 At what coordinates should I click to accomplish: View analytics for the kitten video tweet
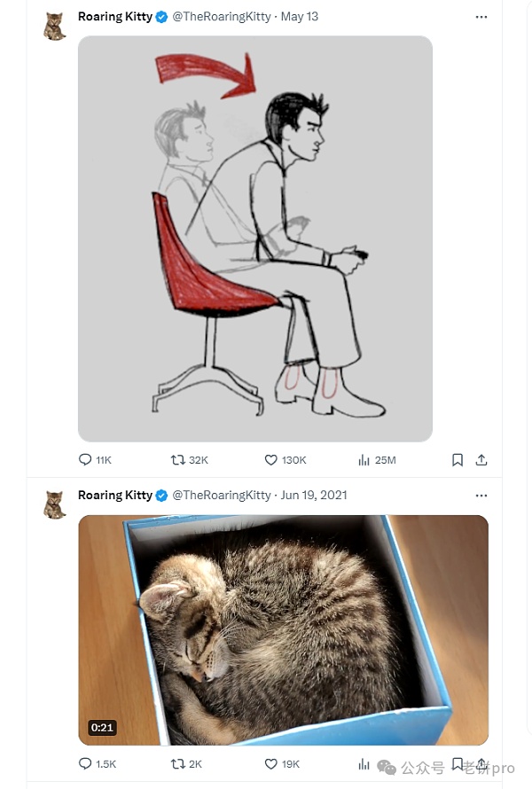(x=364, y=763)
